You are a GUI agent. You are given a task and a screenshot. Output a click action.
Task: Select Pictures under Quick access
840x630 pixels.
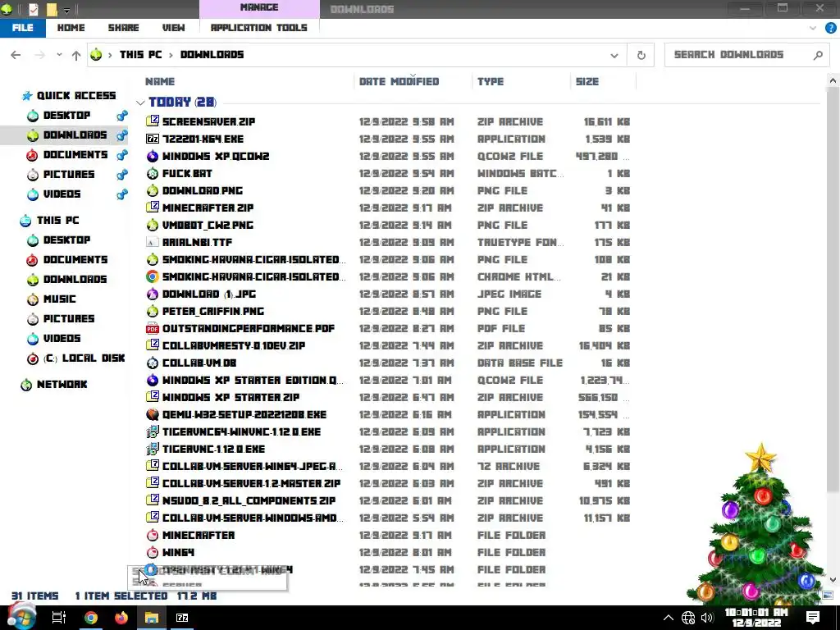coord(69,174)
